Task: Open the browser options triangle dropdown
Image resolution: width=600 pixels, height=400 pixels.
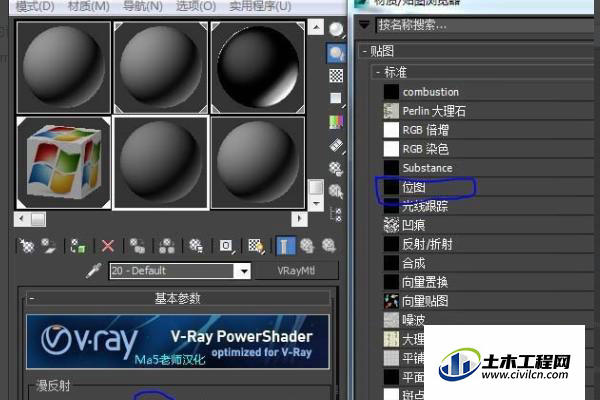Action: click(364, 25)
